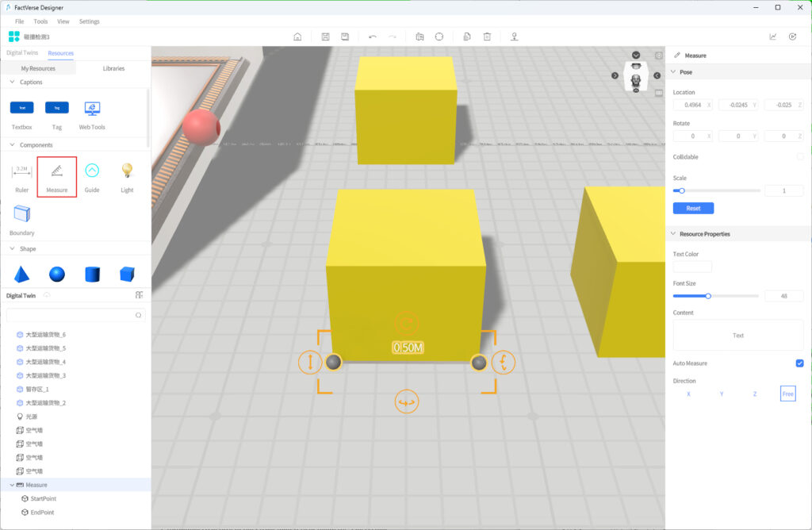Rotate view with the right-side arrow of view cube
812x530 pixels.
[x=657, y=75]
